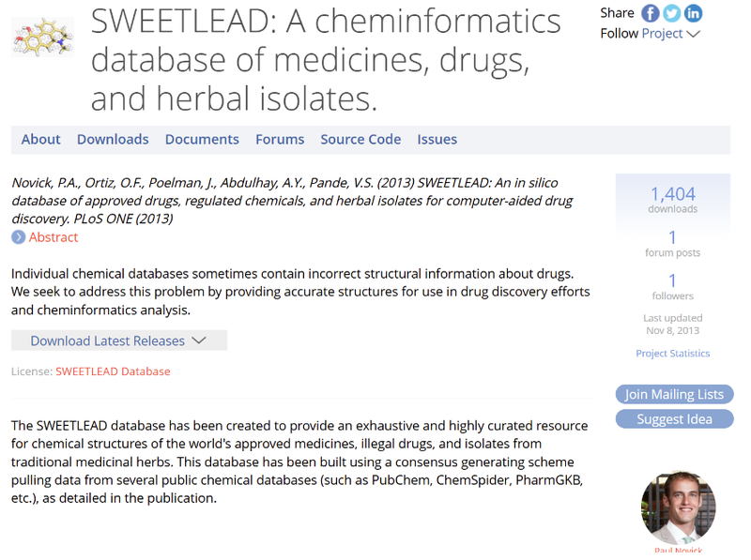Viewport: 751px width, 560px height.
Task: Open the SWEETLEAD Database license link
Action: click(113, 371)
